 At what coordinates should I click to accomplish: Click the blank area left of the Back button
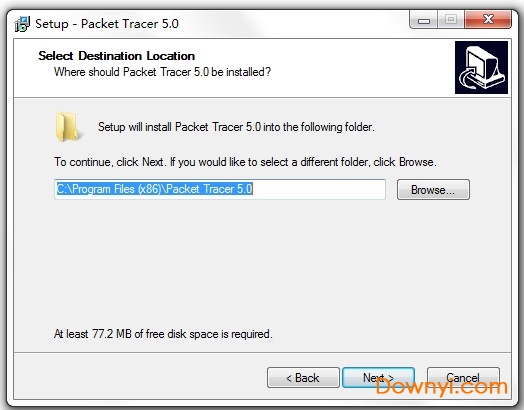point(140,378)
